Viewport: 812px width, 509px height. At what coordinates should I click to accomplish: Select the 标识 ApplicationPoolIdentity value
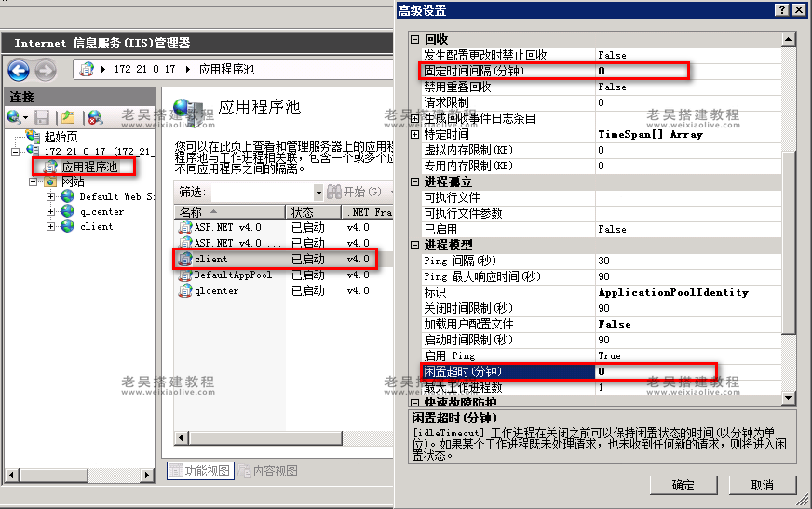pos(673,293)
